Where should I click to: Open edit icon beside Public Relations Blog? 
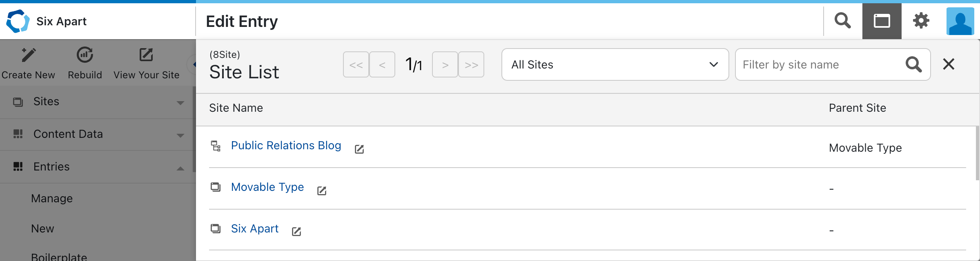click(x=359, y=149)
